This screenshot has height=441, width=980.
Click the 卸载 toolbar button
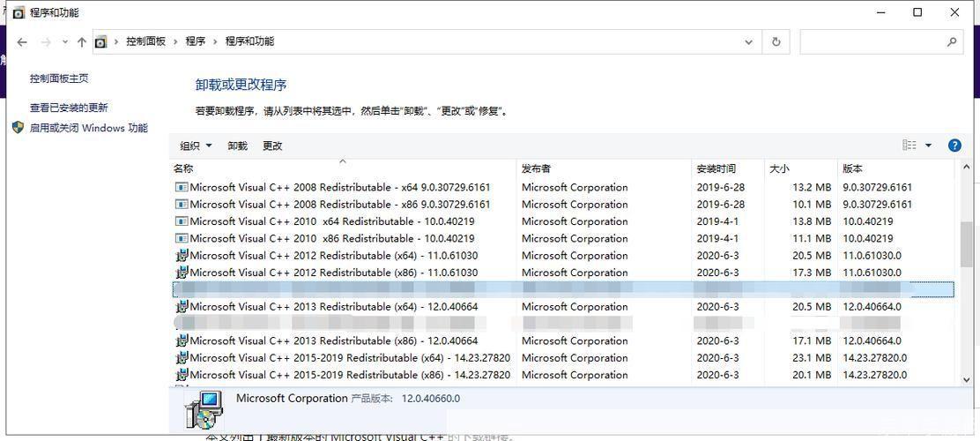(237, 146)
